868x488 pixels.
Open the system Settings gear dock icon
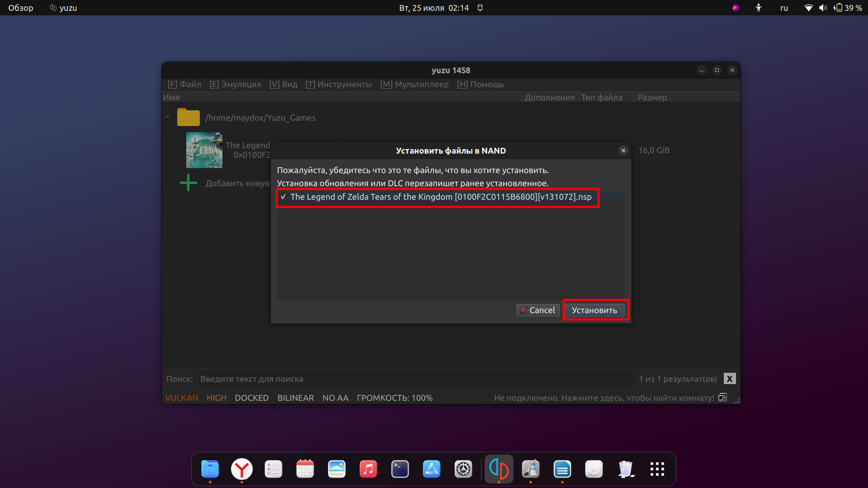pos(463,469)
